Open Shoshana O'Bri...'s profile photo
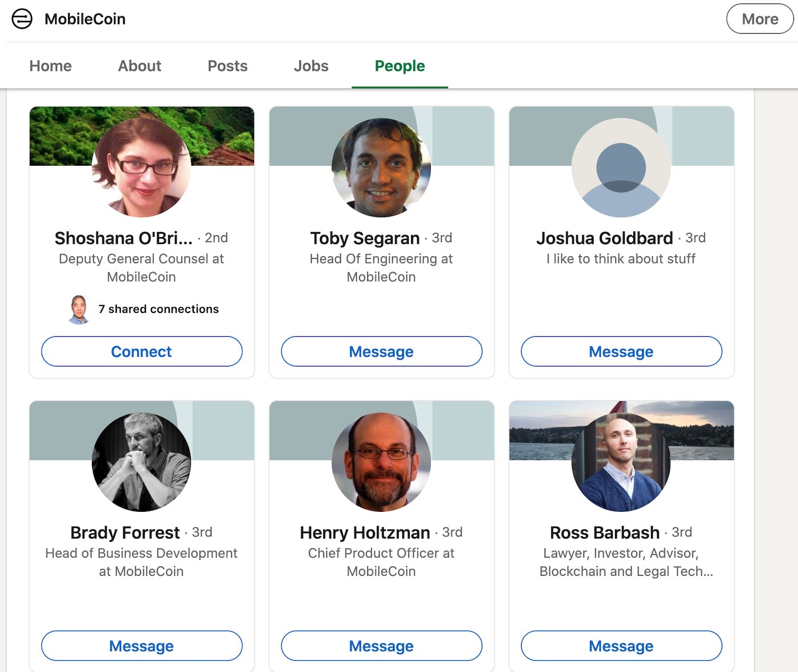This screenshot has height=672, width=798. [141, 168]
